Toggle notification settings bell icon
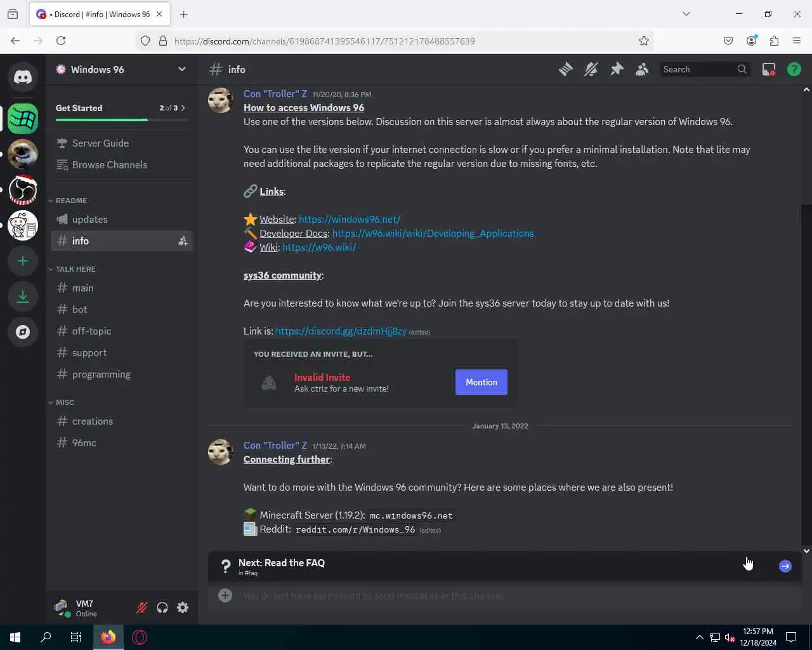 (x=591, y=69)
